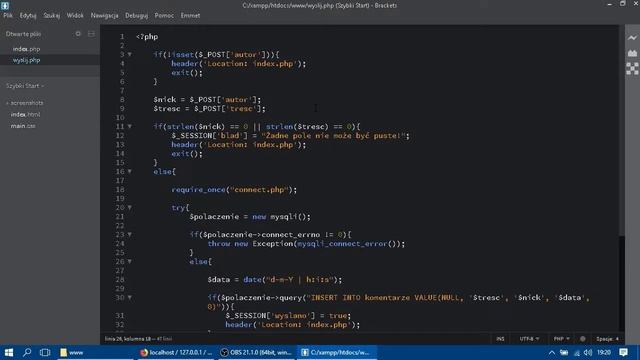Click the Brackets taskbar button
This screenshot has width=640, height=360.
coord(336,352)
